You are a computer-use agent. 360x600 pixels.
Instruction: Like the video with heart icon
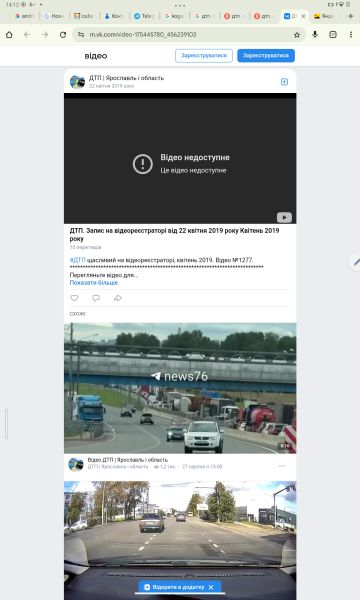(x=74, y=298)
